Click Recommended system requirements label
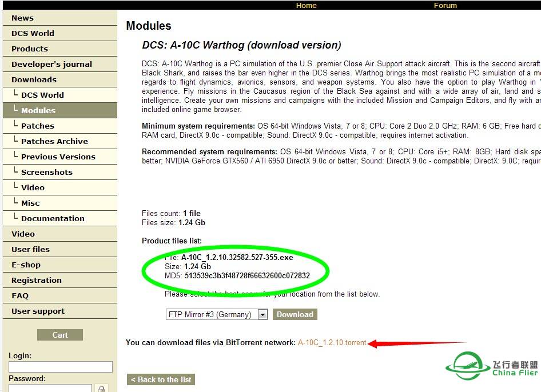 pos(209,151)
